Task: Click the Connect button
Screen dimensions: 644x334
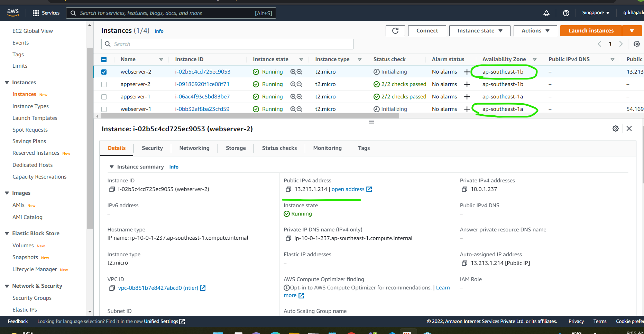Action: pyautogui.click(x=427, y=31)
